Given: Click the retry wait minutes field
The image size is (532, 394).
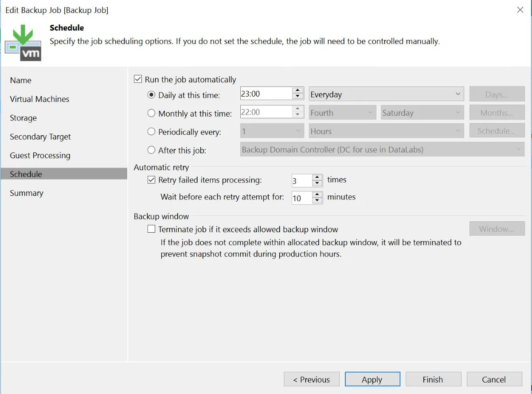Looking at the screenshot, I should (302, 198).
